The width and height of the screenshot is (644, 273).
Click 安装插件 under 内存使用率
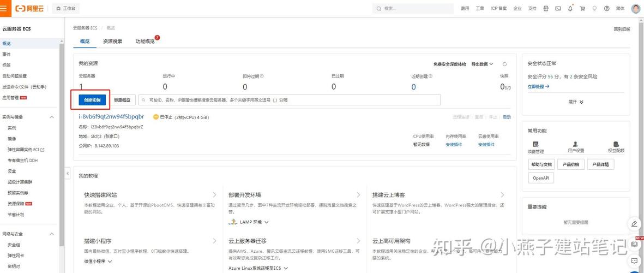click(454, 145)
